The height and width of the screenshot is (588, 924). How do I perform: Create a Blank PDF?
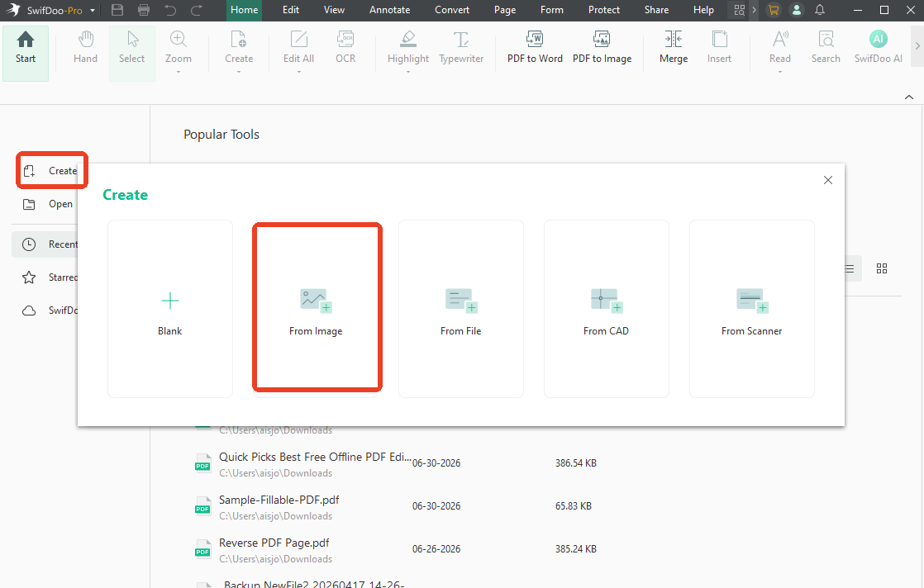(169, 309)
